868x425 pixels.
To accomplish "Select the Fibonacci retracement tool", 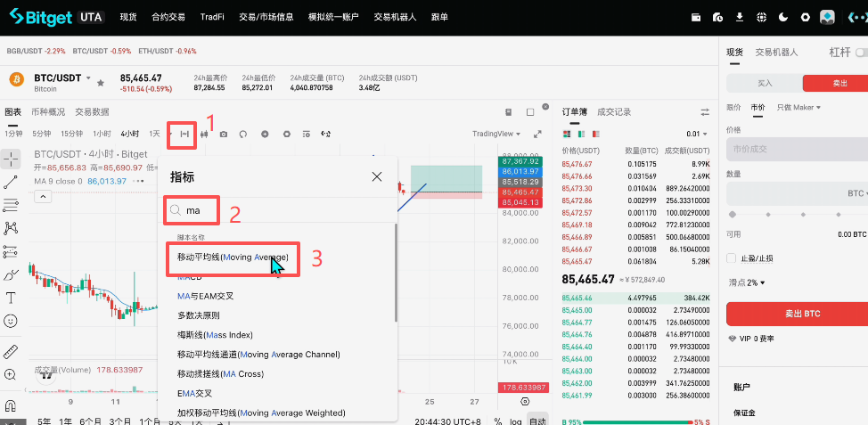I will point(11,205).
